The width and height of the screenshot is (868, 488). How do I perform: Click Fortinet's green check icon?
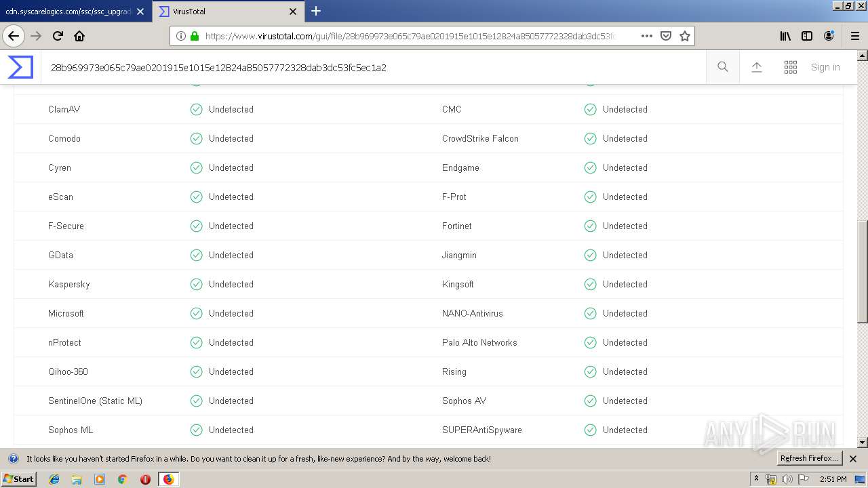591,226
